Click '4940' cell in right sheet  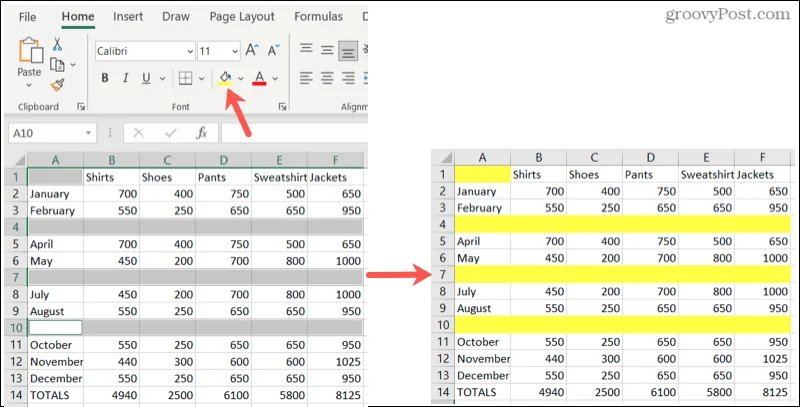pyautogui.click(x=538, y=392)
